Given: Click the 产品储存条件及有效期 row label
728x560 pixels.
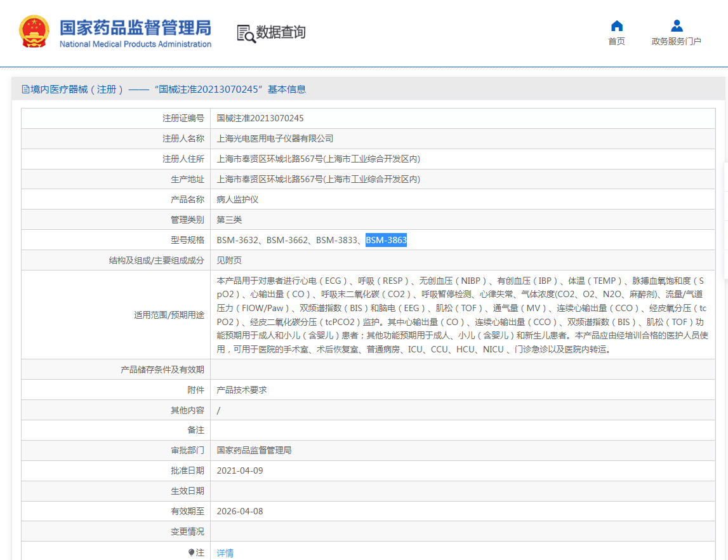Looking at the screenshot, I should [x=162, y=370].
